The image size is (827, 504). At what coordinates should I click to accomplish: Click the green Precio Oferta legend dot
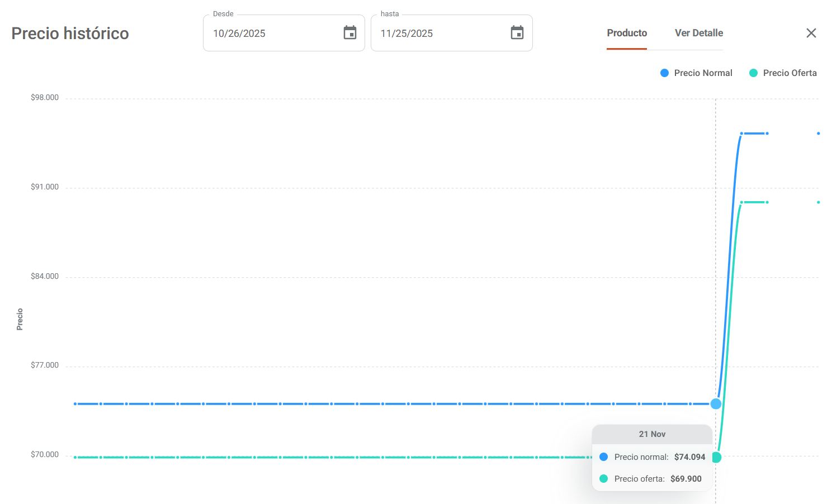753,73
